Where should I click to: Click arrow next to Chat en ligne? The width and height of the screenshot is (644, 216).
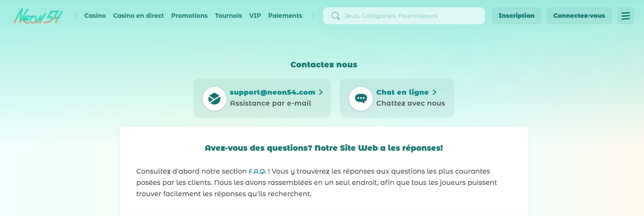click(x=434, y=92)
